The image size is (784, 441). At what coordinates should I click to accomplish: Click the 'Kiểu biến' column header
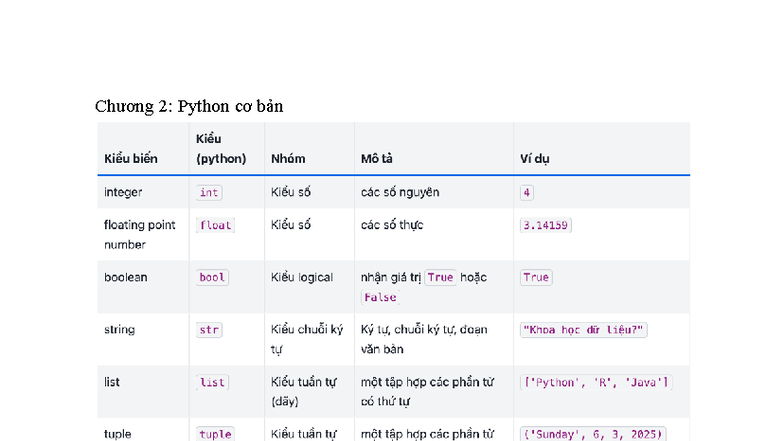131,158
